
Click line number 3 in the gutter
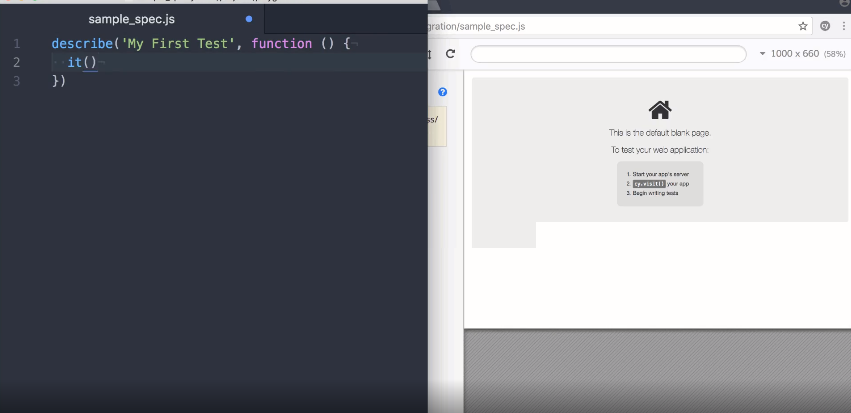16,81
